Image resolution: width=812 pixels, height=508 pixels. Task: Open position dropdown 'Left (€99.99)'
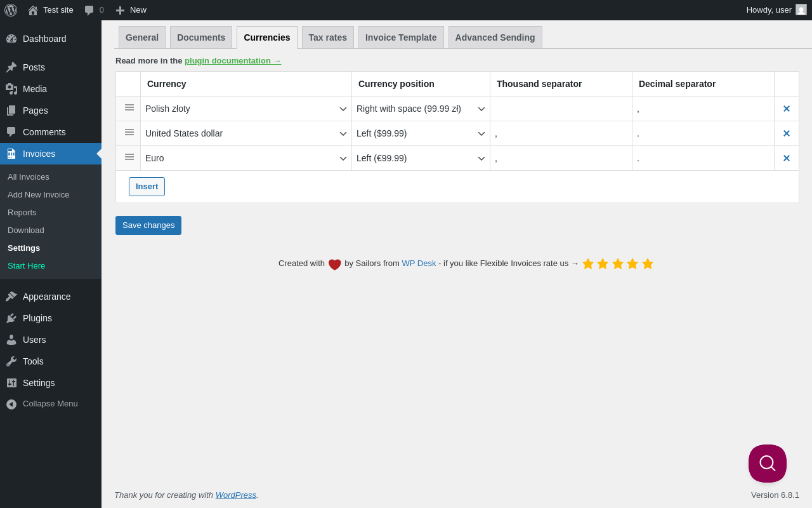(x=421, y=158)
